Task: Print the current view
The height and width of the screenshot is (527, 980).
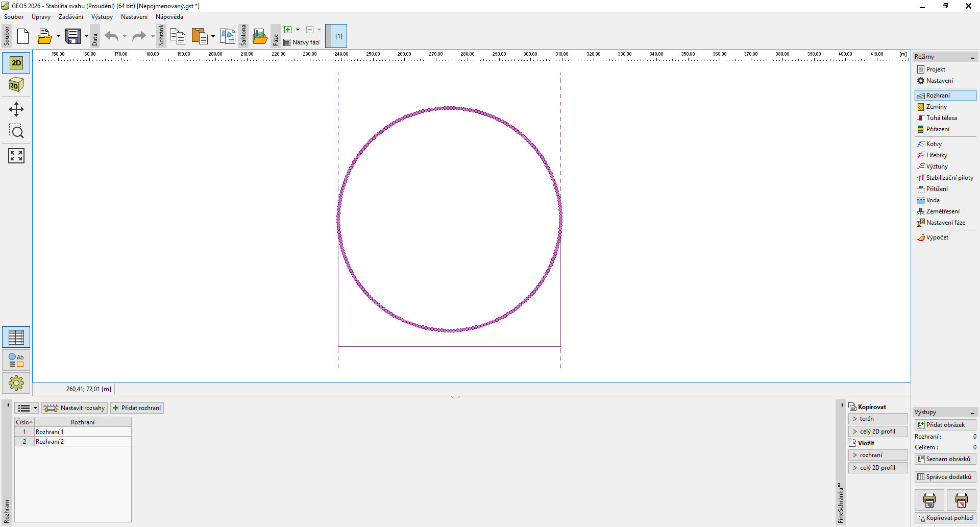Action: pos(929,500)
